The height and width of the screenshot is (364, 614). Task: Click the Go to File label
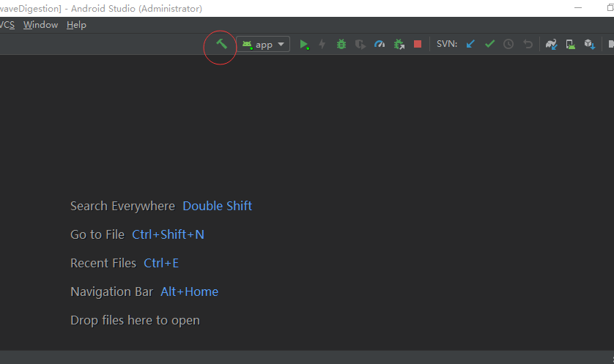click(97, 234)
